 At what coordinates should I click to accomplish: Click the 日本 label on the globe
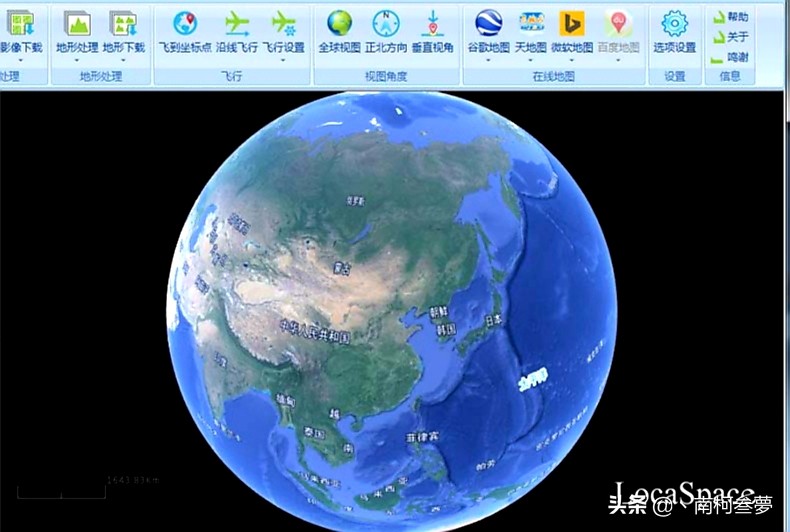coord(493,321)
